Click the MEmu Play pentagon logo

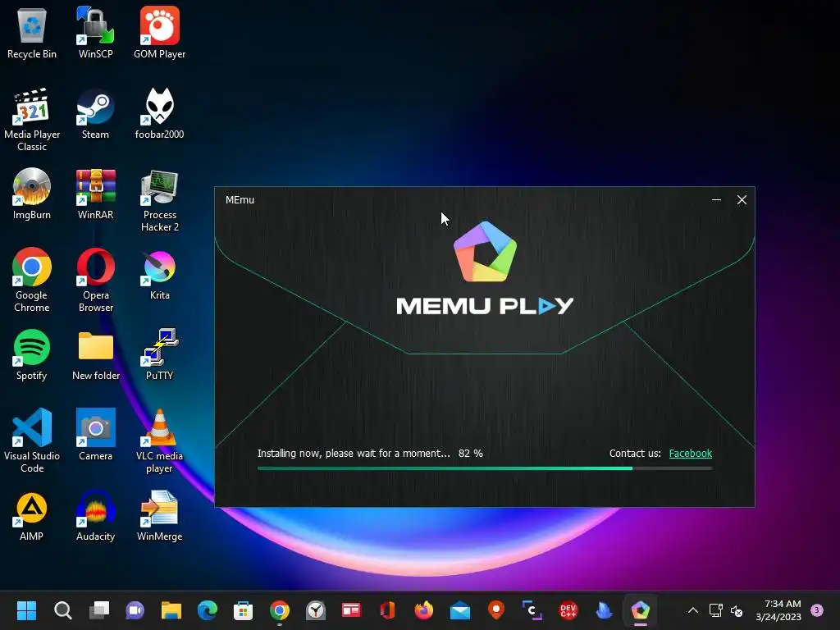click(485, 251)
